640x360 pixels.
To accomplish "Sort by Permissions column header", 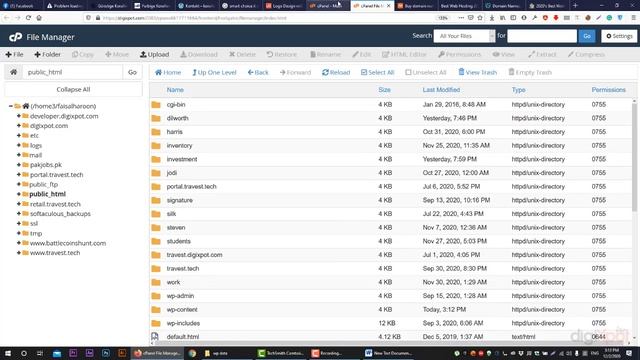I will (x=609, y=90).
